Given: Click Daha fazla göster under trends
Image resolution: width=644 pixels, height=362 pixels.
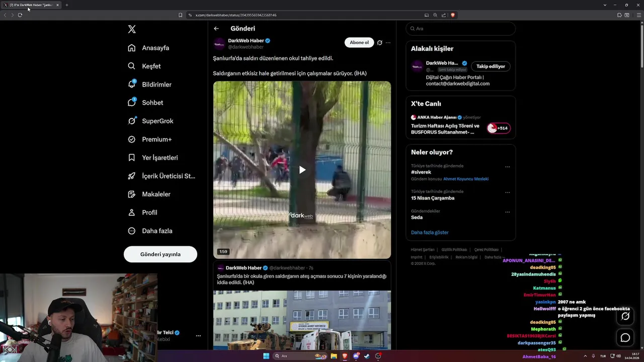Looking at the screenshot, I should coord(430,232).
